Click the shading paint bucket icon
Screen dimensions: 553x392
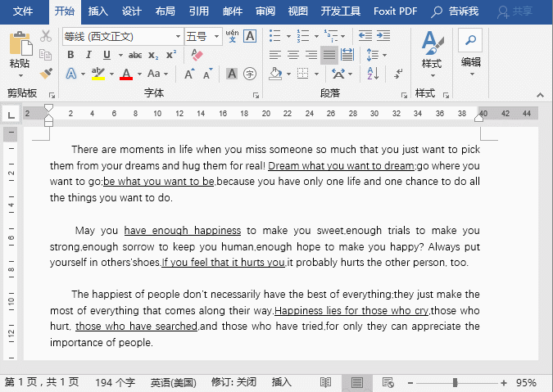tap(276, 74)
